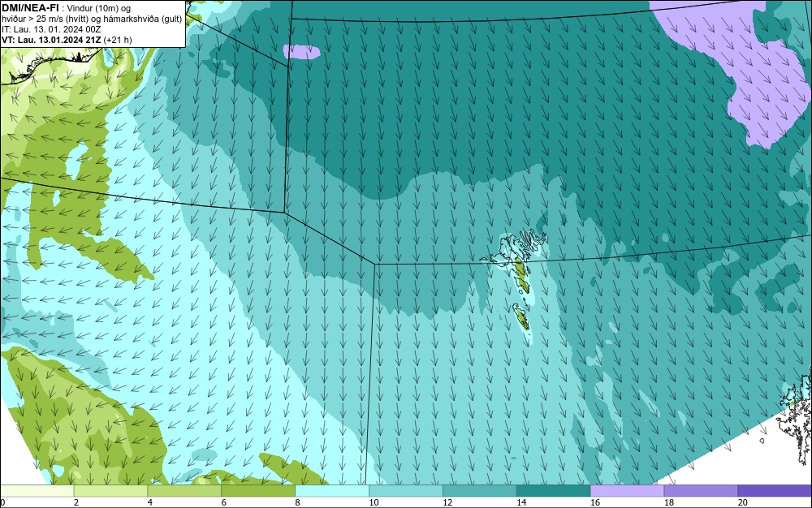Viewport: 812px width, 508px height.
Task: Click the legend value label 20
Action: 743,502
